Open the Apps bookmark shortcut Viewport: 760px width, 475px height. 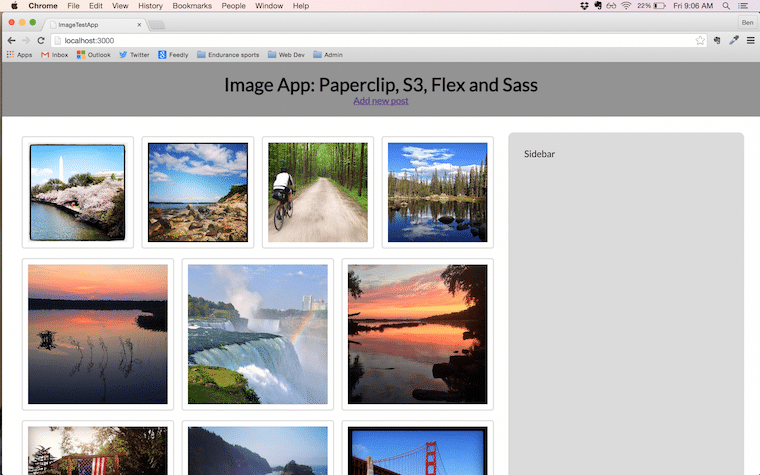(x=19, y=55)
